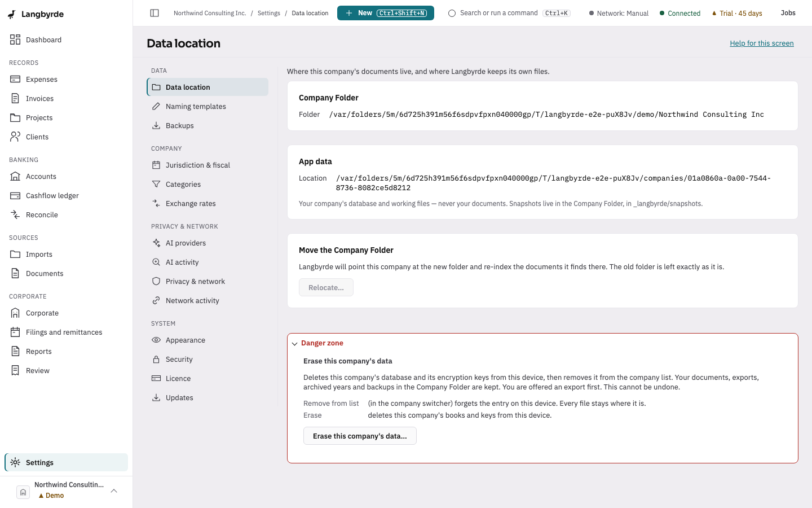
Task: Open Documents under Sources
Action: [66, 273]
